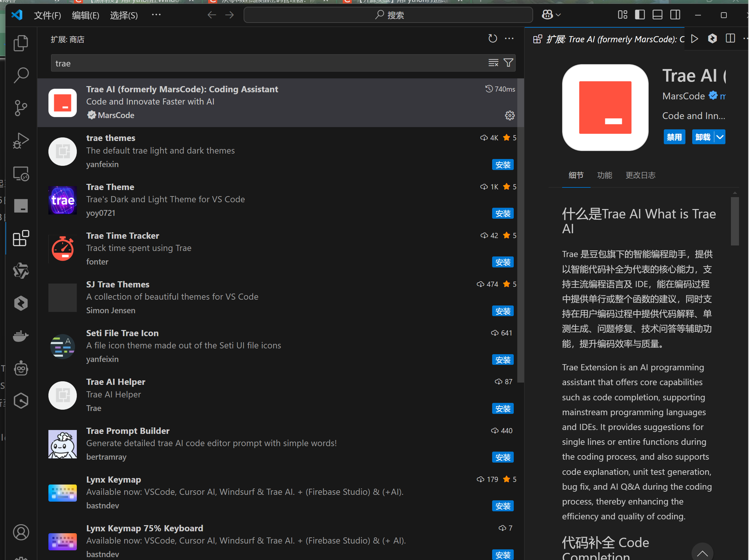Open the Remote Explorer view
Image resolution: width=749 pixels, height=560 pixels.
21,173
